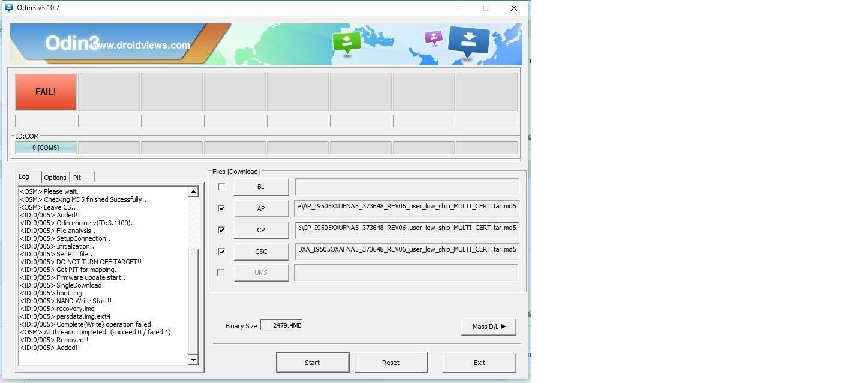Click the log scrollbar down arrow
The height and width of the screenshot is (383, 868).
tap(193, 360)
